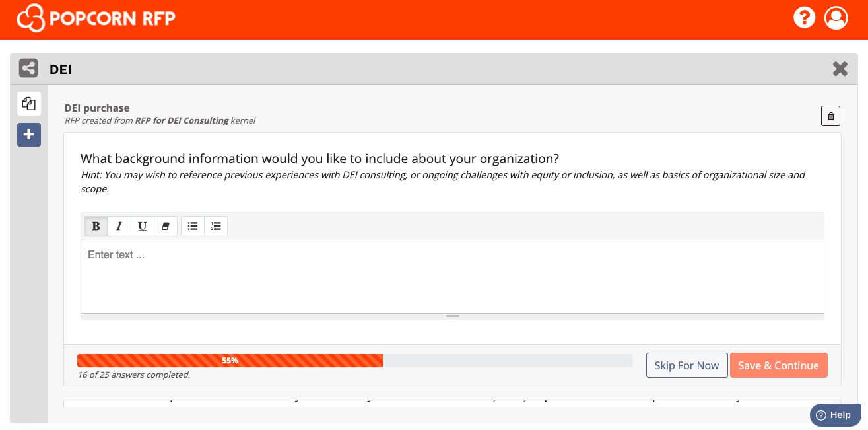
Task: Clear formatting with the eraser icon
Action: [166, 226]
